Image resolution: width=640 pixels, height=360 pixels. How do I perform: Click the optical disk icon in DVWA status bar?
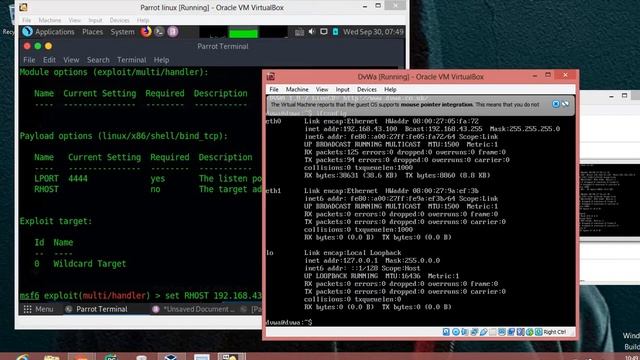point(456,332)
